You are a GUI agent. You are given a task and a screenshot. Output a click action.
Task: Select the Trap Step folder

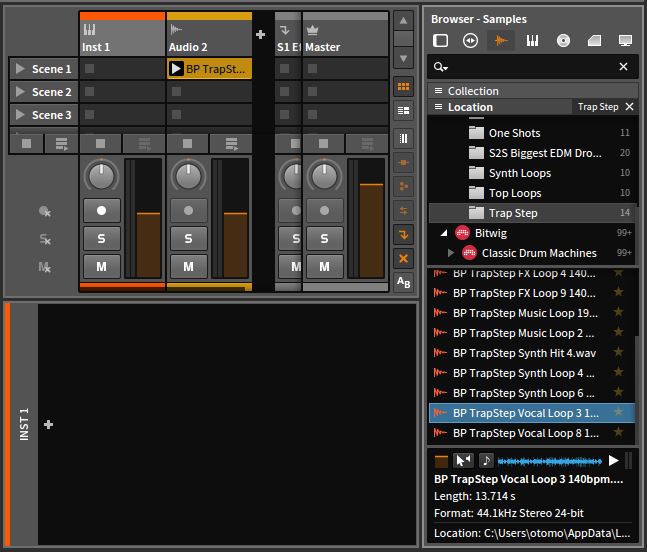(532, 213)
